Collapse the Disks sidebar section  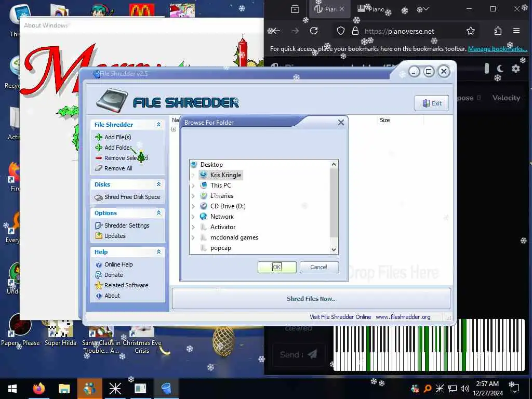click(158, 184)
